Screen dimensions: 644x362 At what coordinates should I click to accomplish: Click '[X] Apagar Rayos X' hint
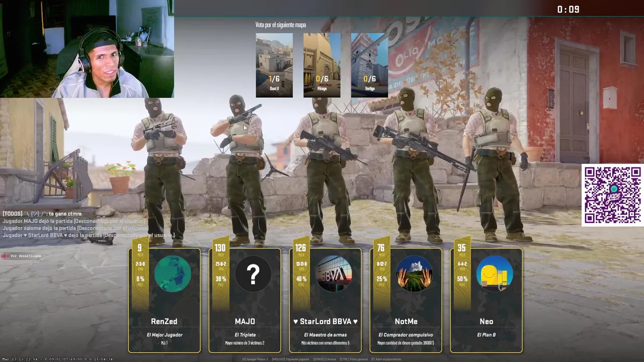tap(255, 359)
